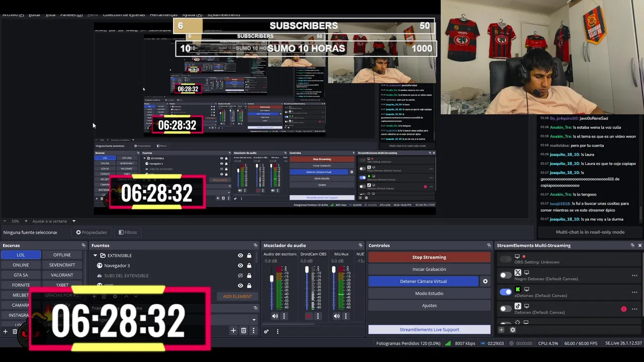This screenshot has height=362, width=644.
Task: Add a scene transition with plus icon
Action: tap(233, 330)
